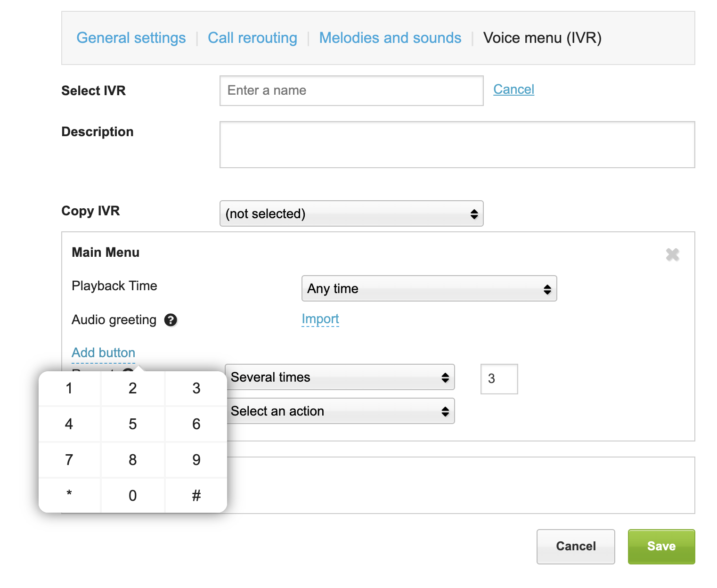Click Add button to create a keypad option
Viewport: 717px width, 588px height.
103,352
